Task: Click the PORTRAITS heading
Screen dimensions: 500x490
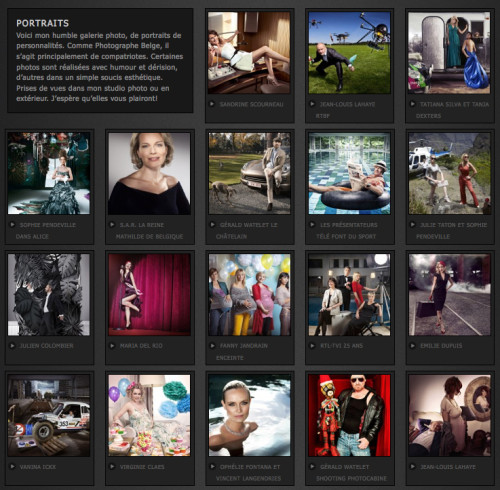Action: (x=42, y=23)
